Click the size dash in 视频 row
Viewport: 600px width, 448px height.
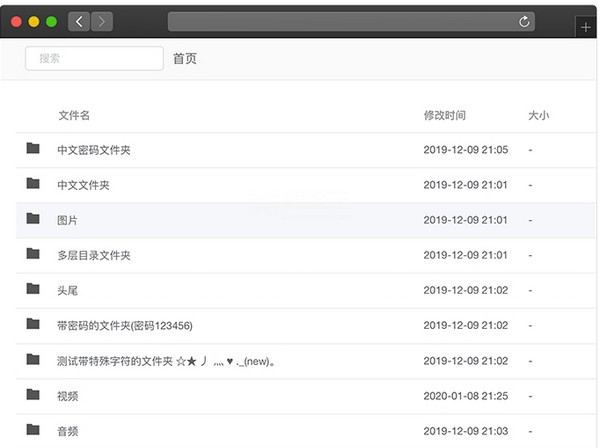[x=530, y=396]
